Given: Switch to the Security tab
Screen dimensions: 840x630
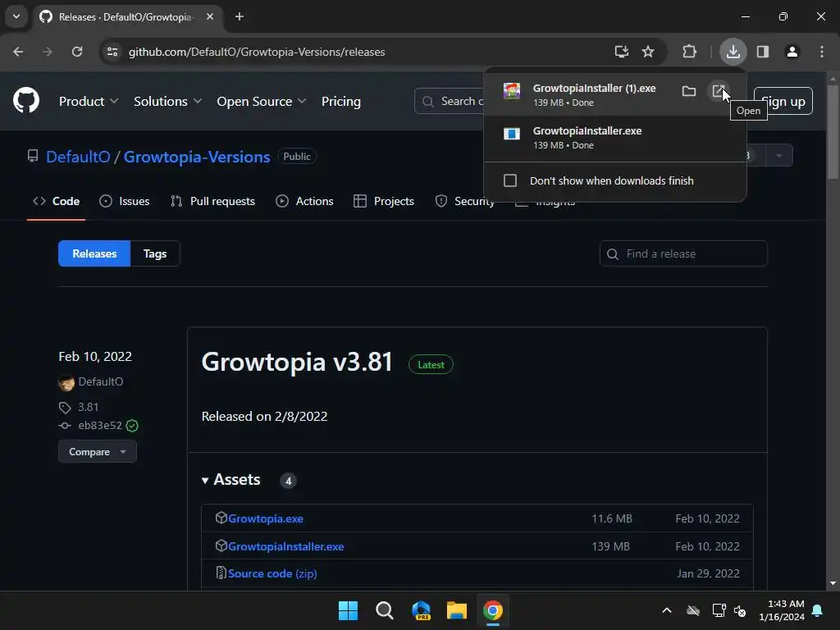Looking at the screenshot, I should pyautogui.click(x=464, y=202).
